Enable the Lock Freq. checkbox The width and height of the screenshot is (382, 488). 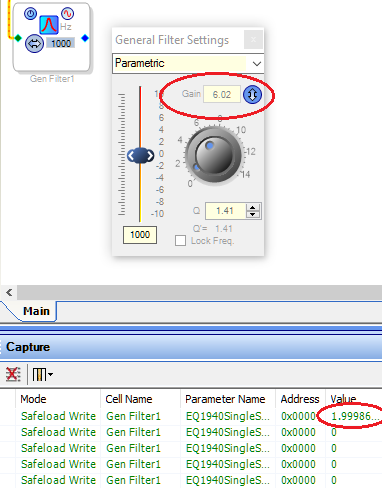pyautogui.click(x=180, y=241)
